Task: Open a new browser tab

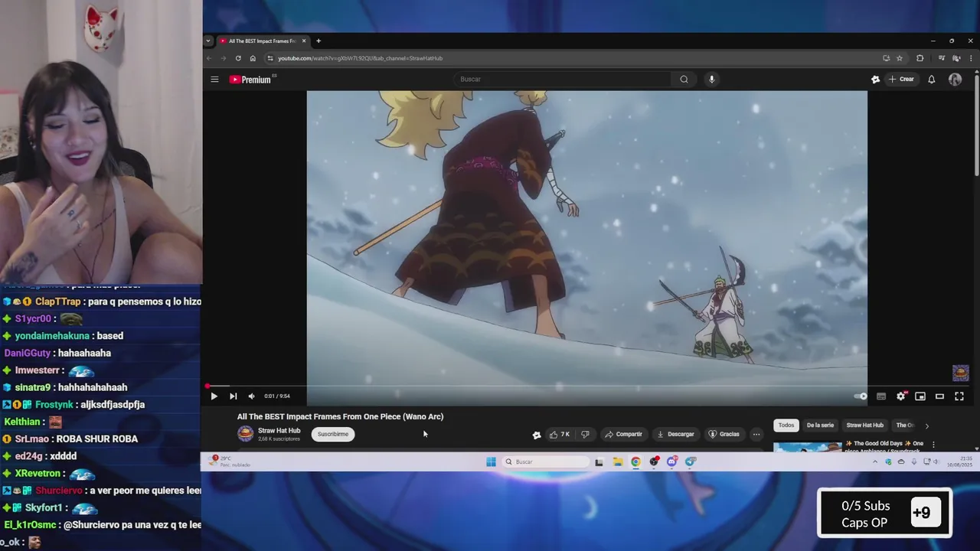Action: coord(318,41)
